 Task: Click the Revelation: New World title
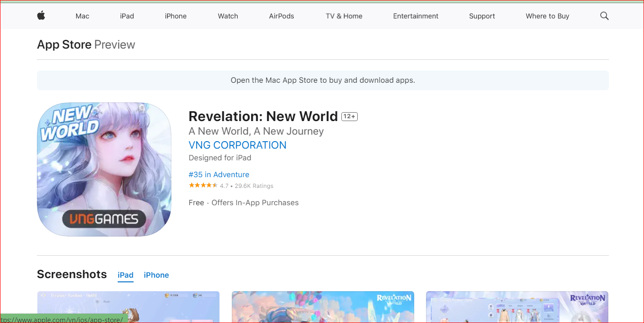coord(263,116)
